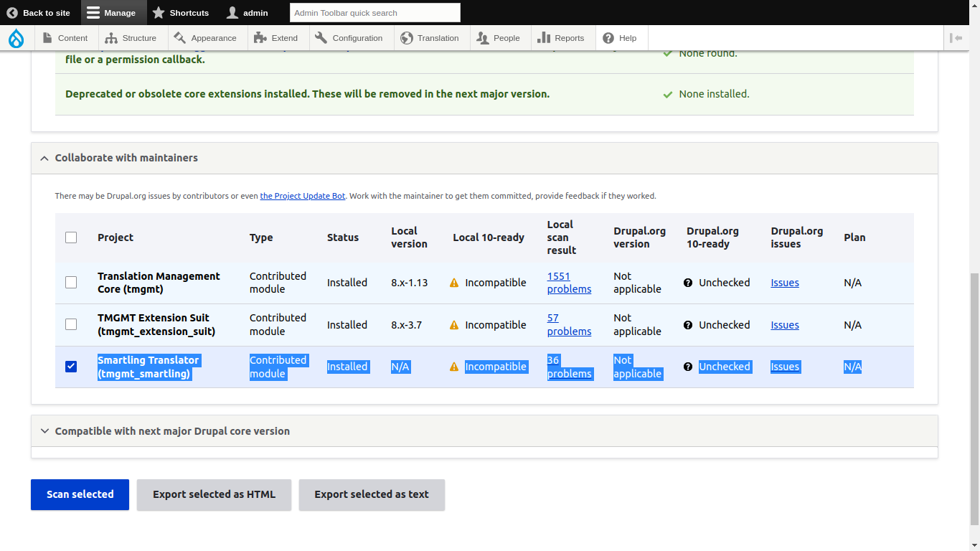Click the Back to site arrow icon
This screenshot has width=980, height=551.
12,13
